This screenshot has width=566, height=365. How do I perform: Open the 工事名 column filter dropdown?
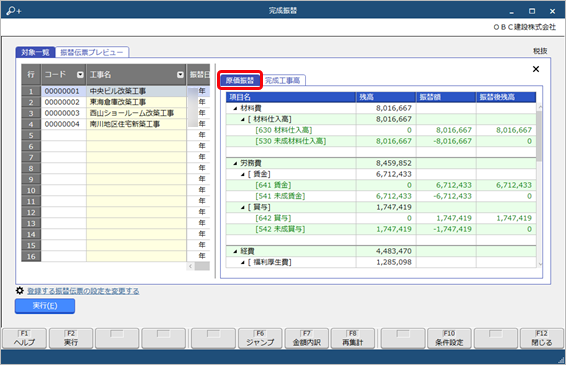pyautogui.click(x=180, y=75)
